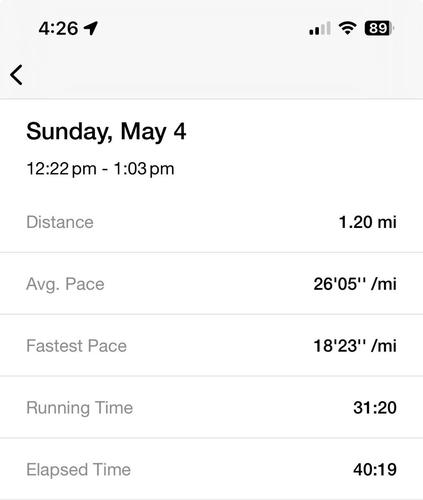Screen dimensions: 423x500
Task: Tap the Fastest Pace label
Action: 77,346
